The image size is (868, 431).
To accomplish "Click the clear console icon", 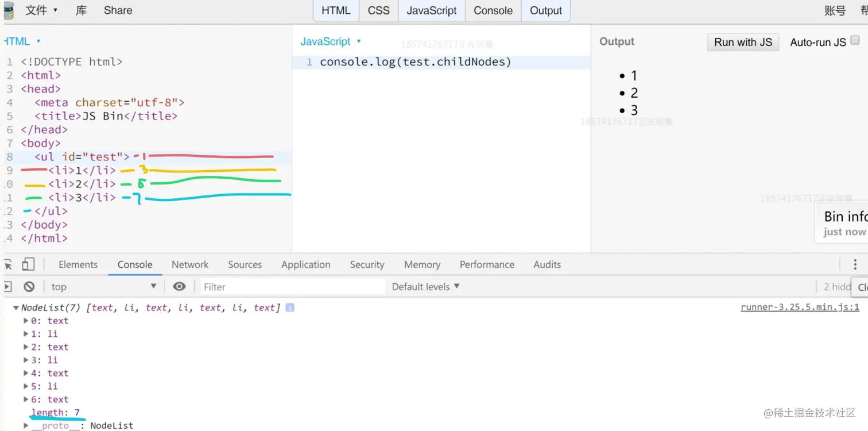I will point(29,286).
